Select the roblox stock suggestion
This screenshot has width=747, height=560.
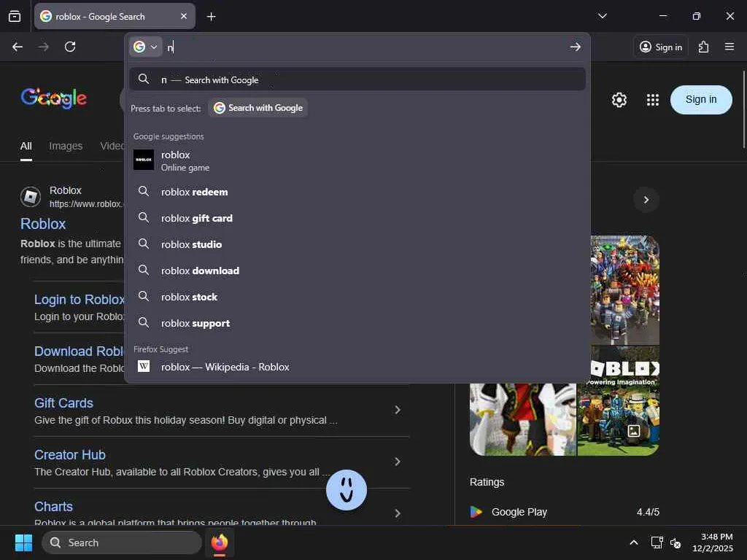pyautogui.click(x=357, y=297)
